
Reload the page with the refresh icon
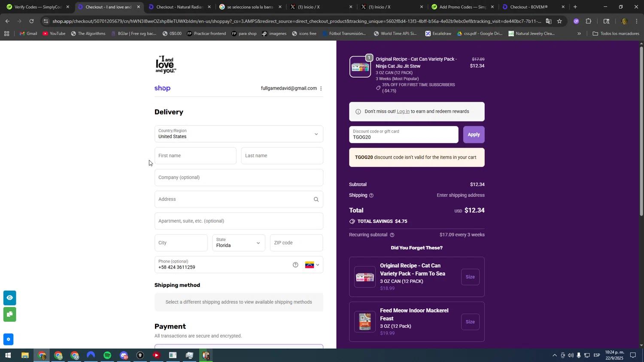[x=31, y=21]
